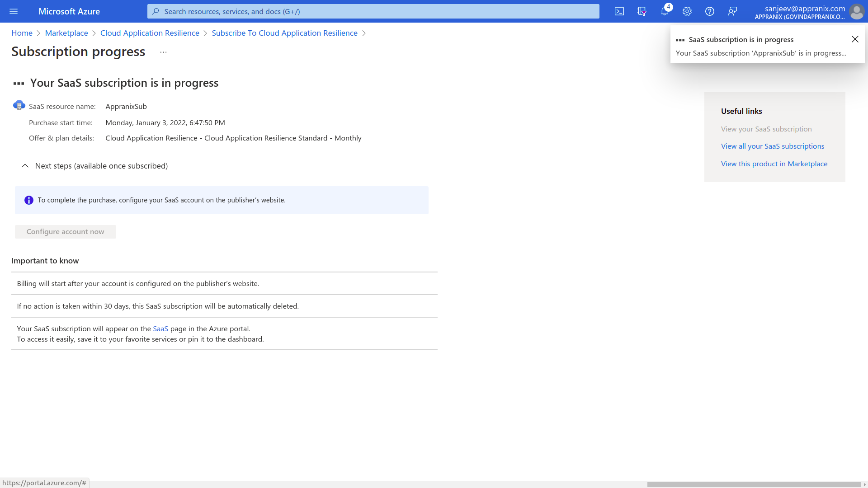Open Cloud Application Resilience breadcrumb
Viewport: 868px width, 488px height.
[x=150, y=33]
